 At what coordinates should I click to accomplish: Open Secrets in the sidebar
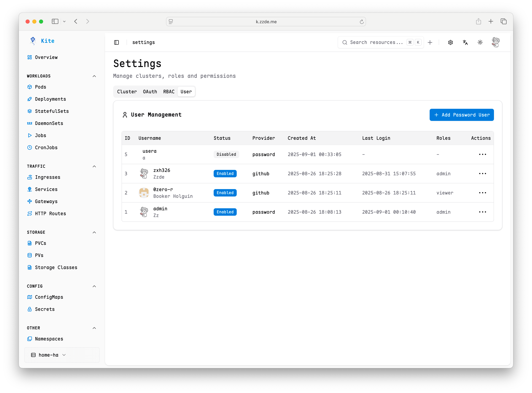point(45,309)
